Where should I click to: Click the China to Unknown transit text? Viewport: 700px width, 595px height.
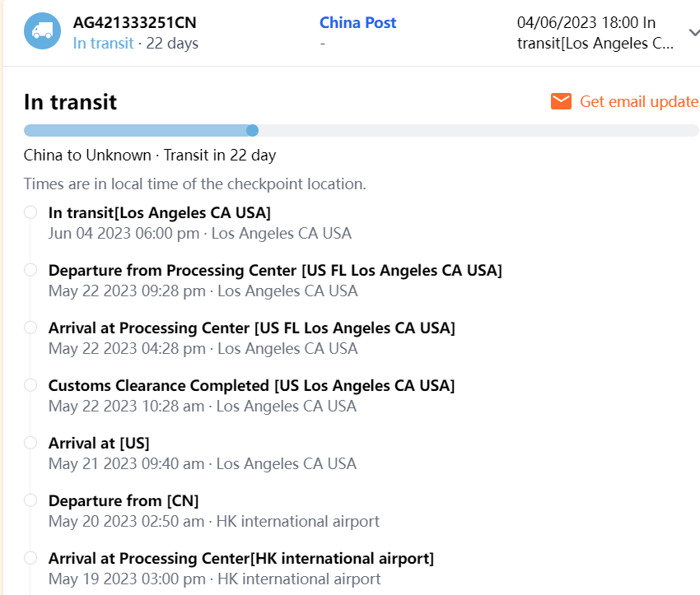tap(149, 155)
